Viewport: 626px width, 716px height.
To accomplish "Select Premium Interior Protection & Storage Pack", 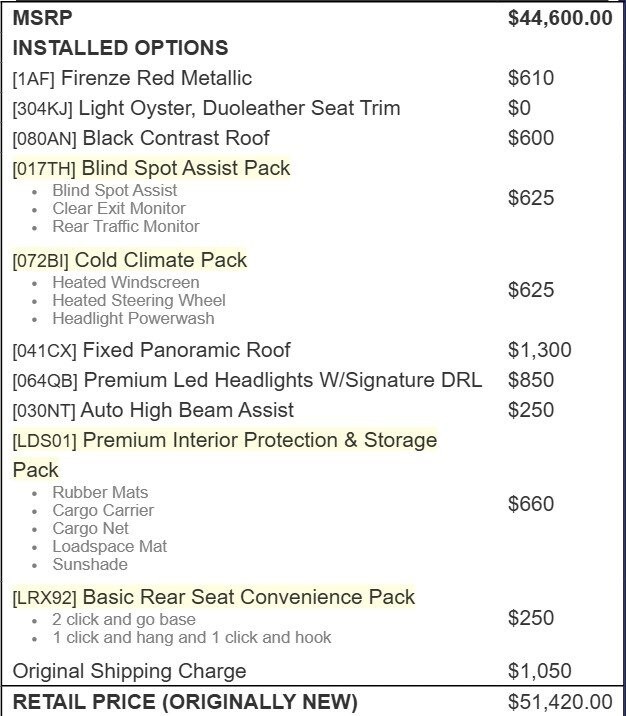I will (x=259, y=440).
